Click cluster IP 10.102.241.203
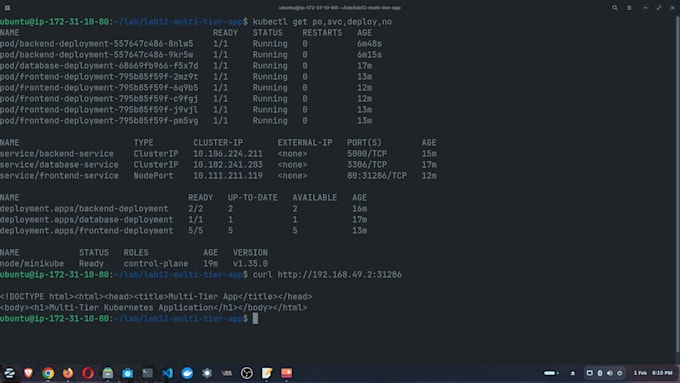 coord(228,164)
